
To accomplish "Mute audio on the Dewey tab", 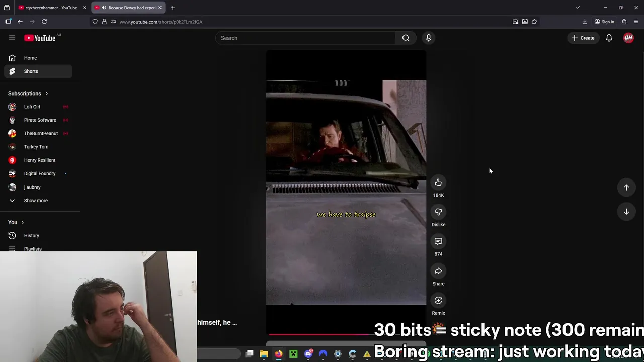I will (x=104, y=8).
